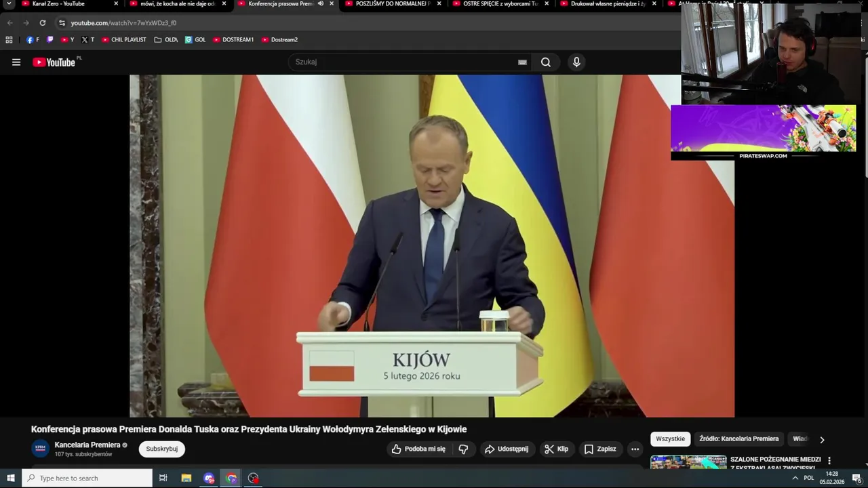Open the DOSTREAM1 bookmark
This screenshot has height=488, width=868.
233,40
